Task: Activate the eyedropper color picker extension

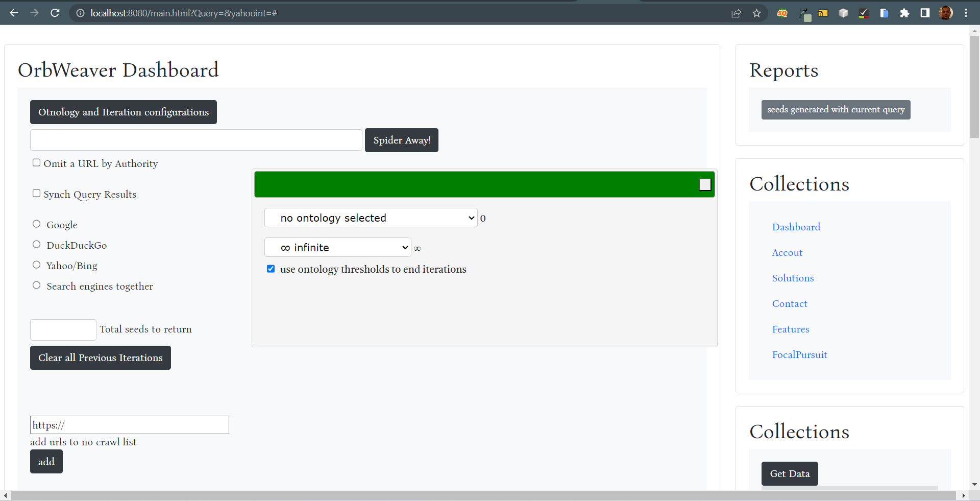Action: click(803, 13)
